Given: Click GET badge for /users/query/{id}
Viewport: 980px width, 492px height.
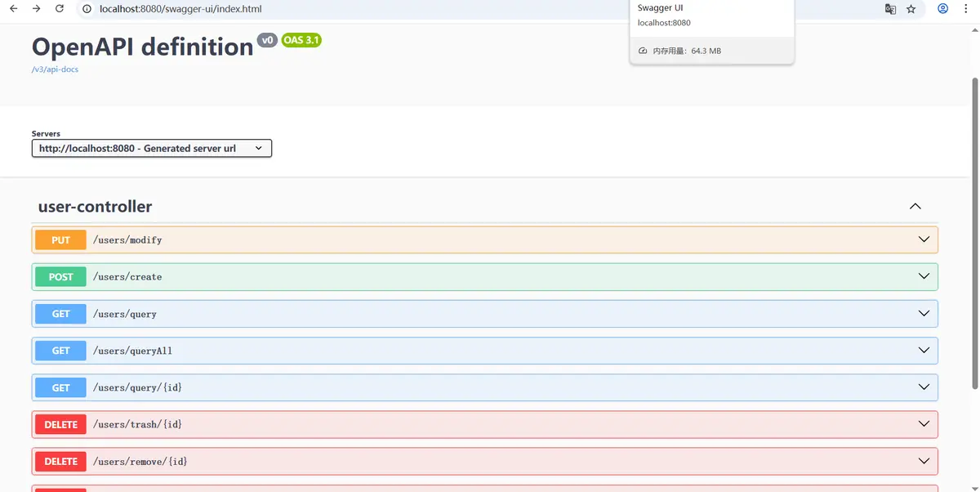Looking at the screenshot, I should [x=60, y=387].
